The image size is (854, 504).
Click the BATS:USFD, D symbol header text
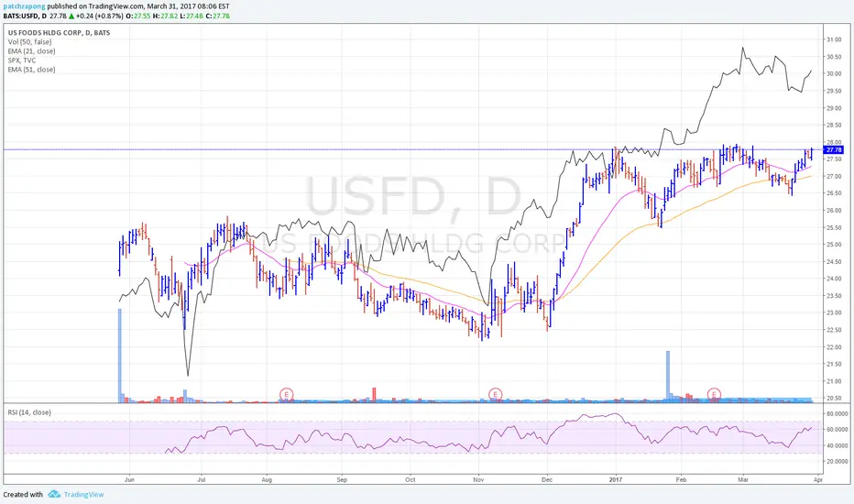point(25,16)
